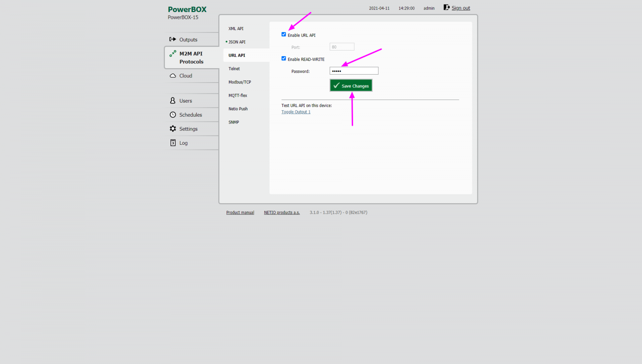
Task: Open the XML API protocol tab
Action: click(236, 29)
